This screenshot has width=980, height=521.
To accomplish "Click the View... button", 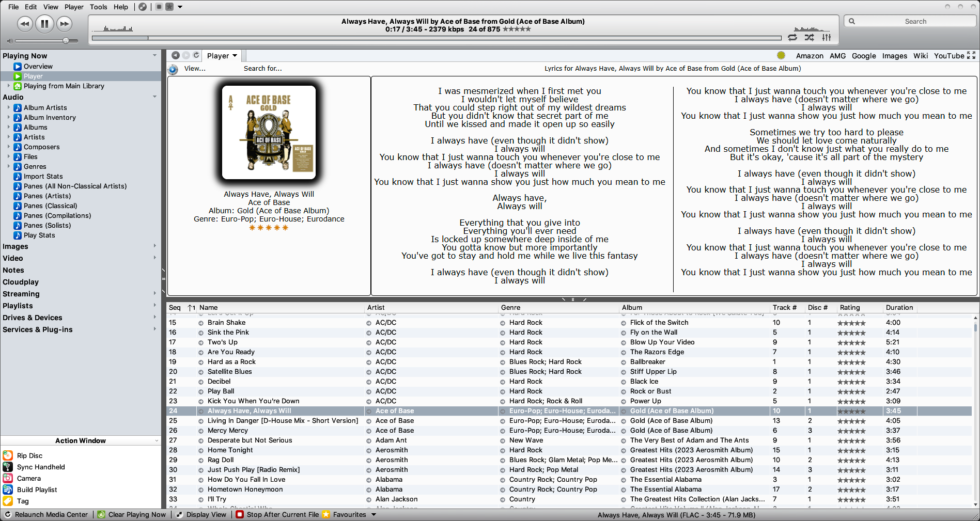I will coord(195,68).
